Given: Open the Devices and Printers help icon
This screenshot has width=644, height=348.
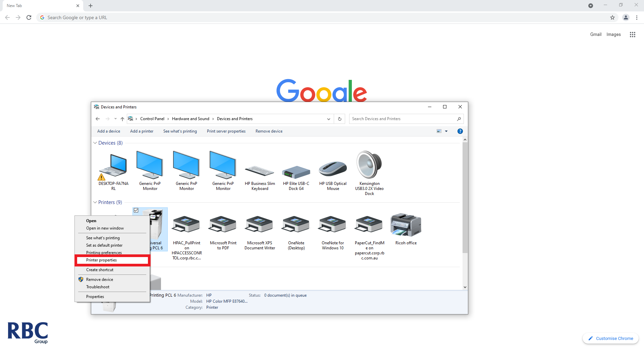Looking at the screenshot, I should tap(460, 131).
